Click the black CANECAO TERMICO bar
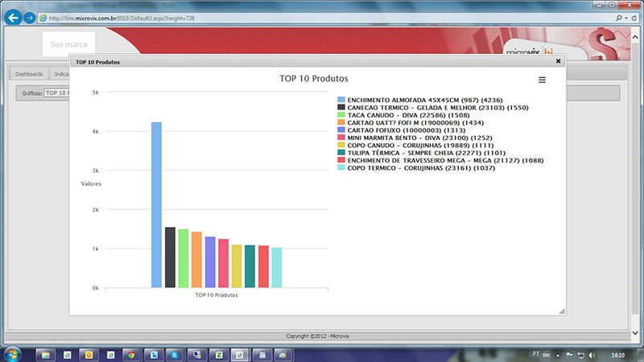This screenshot has height=362, width=644. (170, 257)
